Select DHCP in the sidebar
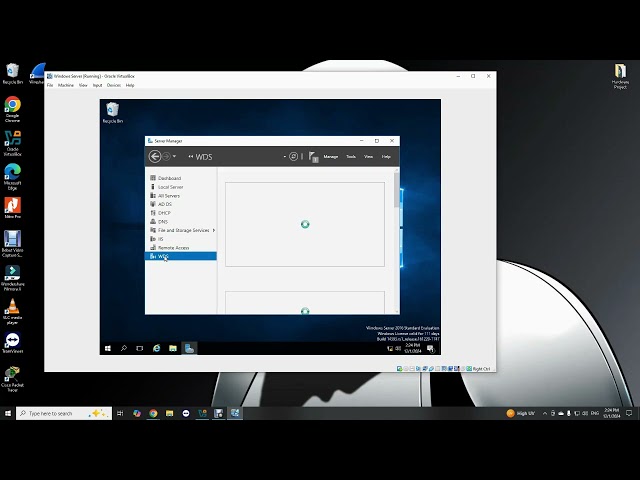 pos(181,213)
